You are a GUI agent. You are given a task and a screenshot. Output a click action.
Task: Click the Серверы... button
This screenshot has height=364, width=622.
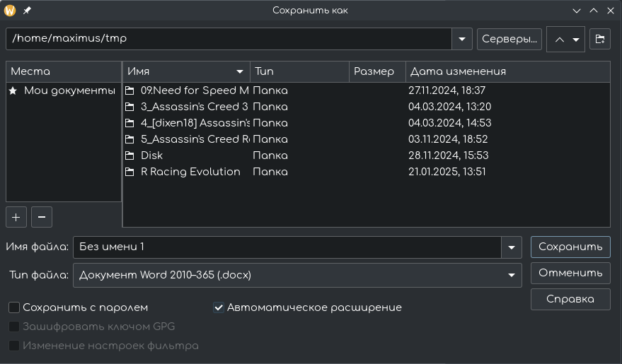[509, 39]
